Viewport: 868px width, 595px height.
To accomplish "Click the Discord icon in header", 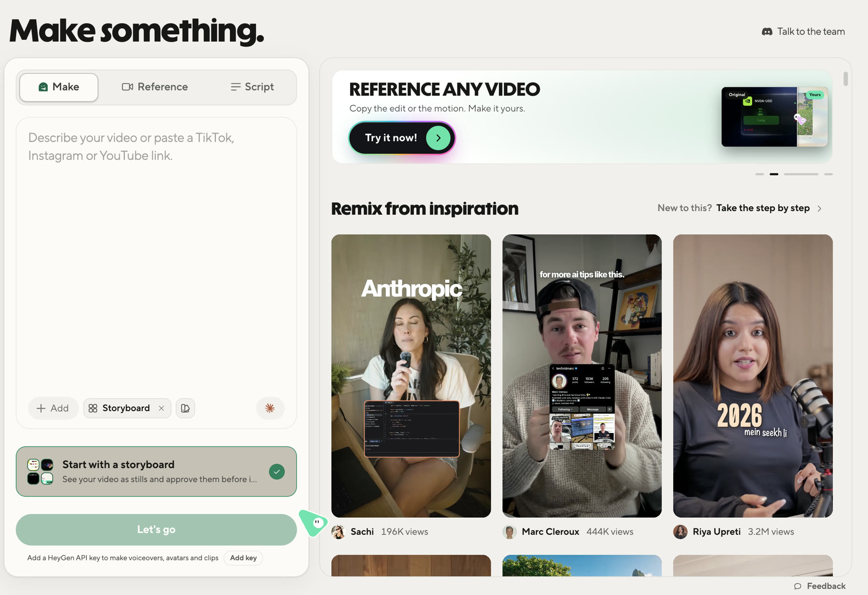I will 767,31.
